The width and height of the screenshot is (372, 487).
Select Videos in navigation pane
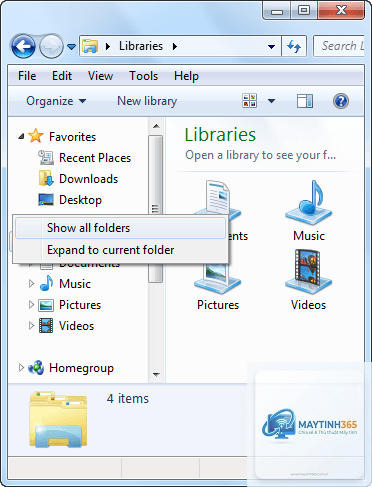[76, 326]
